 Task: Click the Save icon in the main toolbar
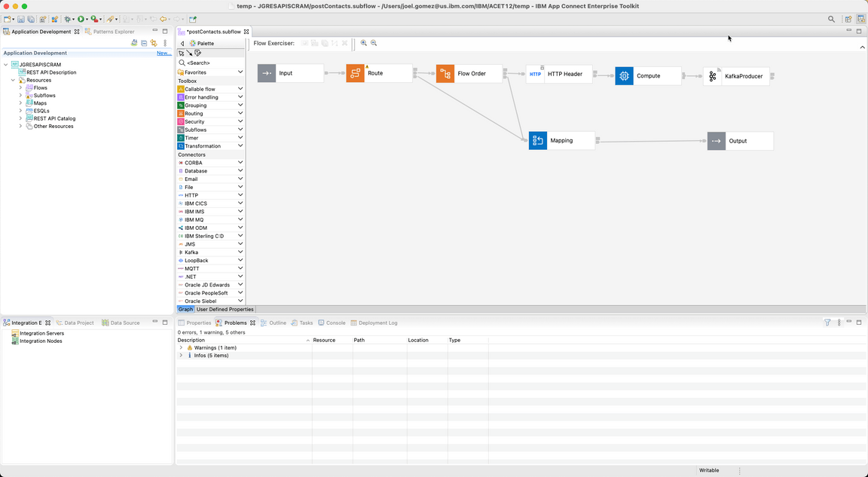click(21, 19)
